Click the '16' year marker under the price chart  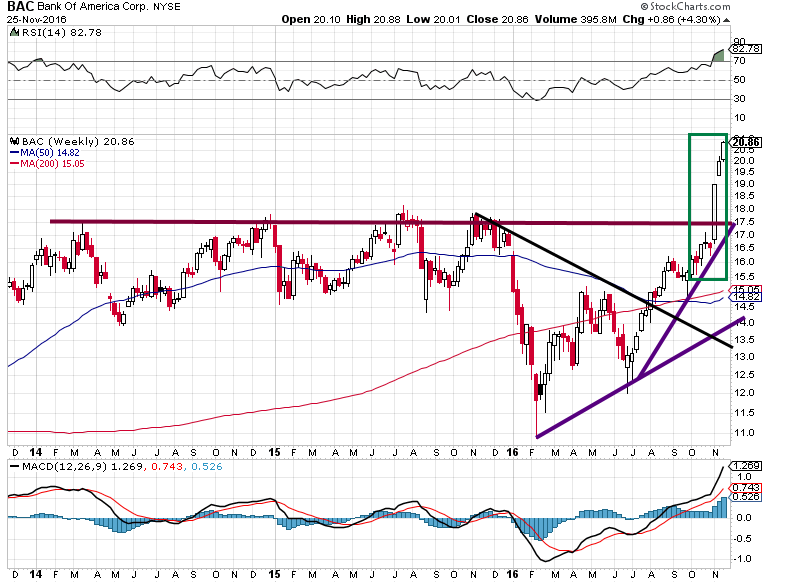pos(512,452)
